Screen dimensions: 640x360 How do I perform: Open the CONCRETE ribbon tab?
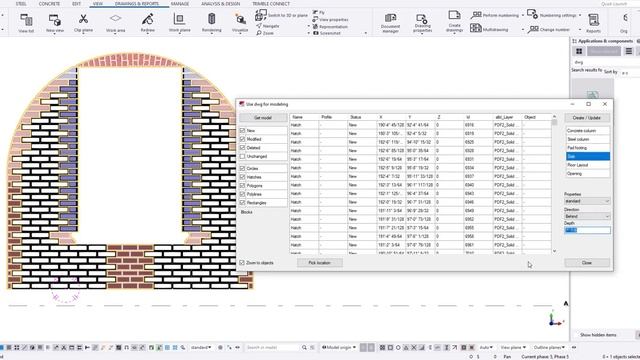click(x=49, y=4)
